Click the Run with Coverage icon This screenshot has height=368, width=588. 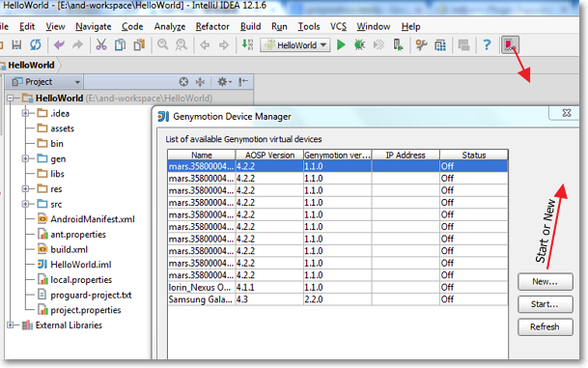pos(378,45)
